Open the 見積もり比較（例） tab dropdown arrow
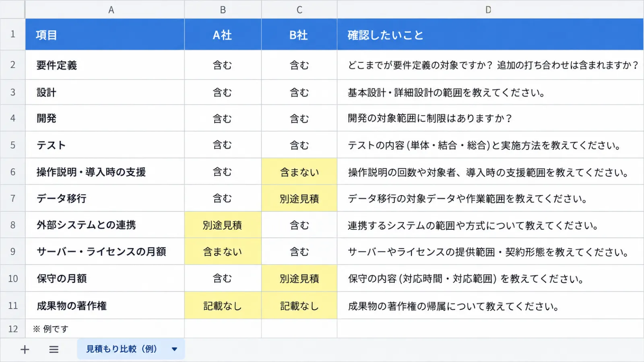The image size is (644, 362). pos(174,349)
